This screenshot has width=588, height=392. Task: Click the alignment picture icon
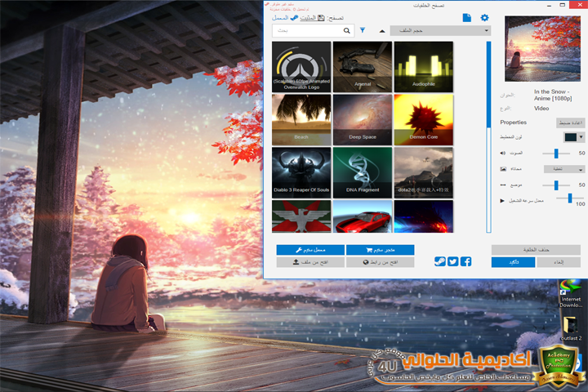click(503, 169)
